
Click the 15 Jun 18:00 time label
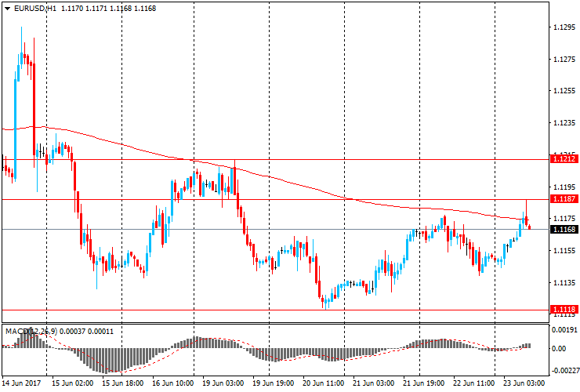click(122, 383)
